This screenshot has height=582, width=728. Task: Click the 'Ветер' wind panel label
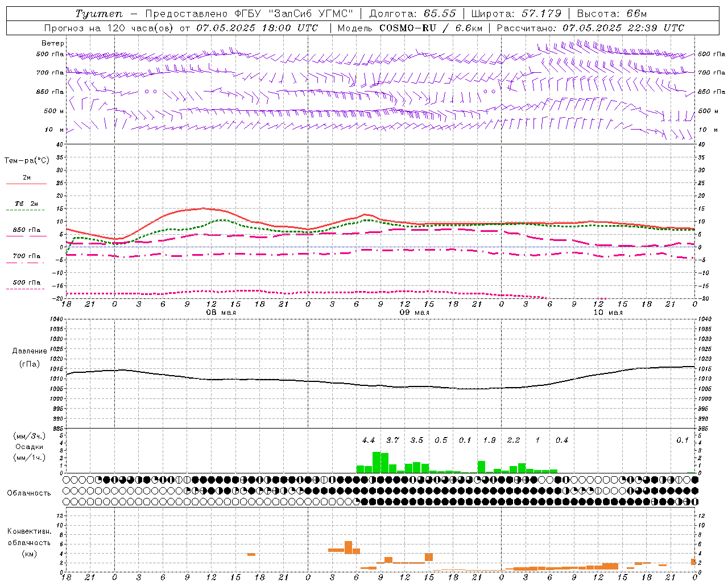tap(53, 43)
